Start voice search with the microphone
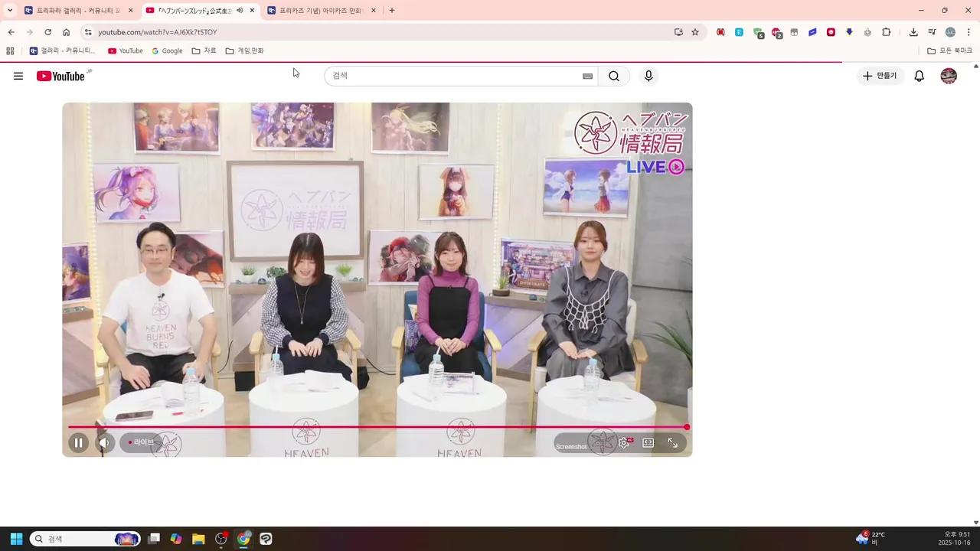The height and width of the screenshot is (551, 980). pyautogui.click(x=648, y=76)
